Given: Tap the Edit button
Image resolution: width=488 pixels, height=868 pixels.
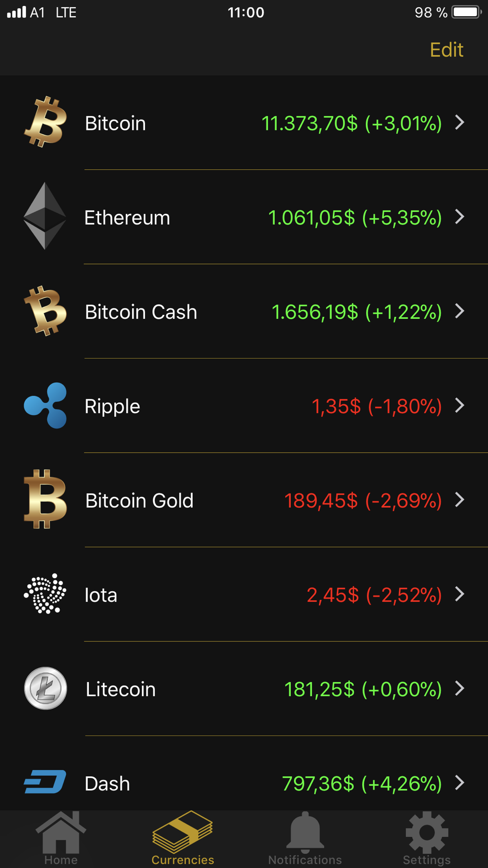Looking at the screenshot, I should (x=447, y=50).
